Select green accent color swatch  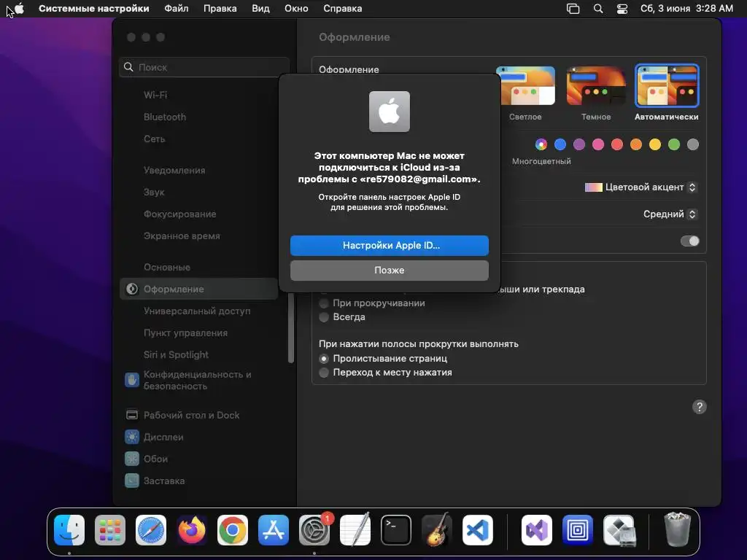click(673, 144)
